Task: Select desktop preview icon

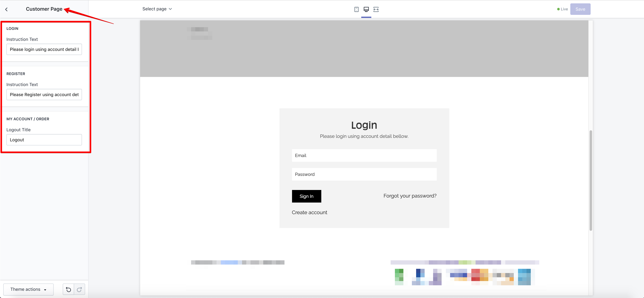Action: [x=366, y=9]
